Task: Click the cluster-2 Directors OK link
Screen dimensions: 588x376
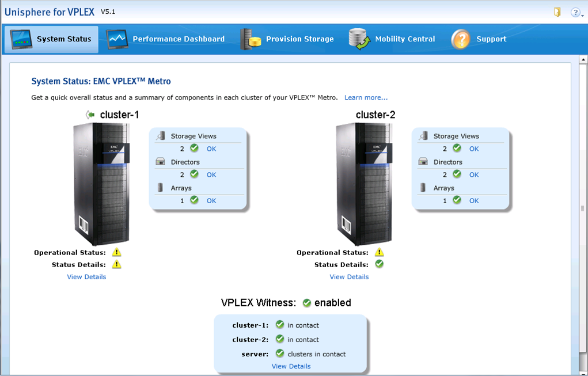Action: tap(474, 175)
